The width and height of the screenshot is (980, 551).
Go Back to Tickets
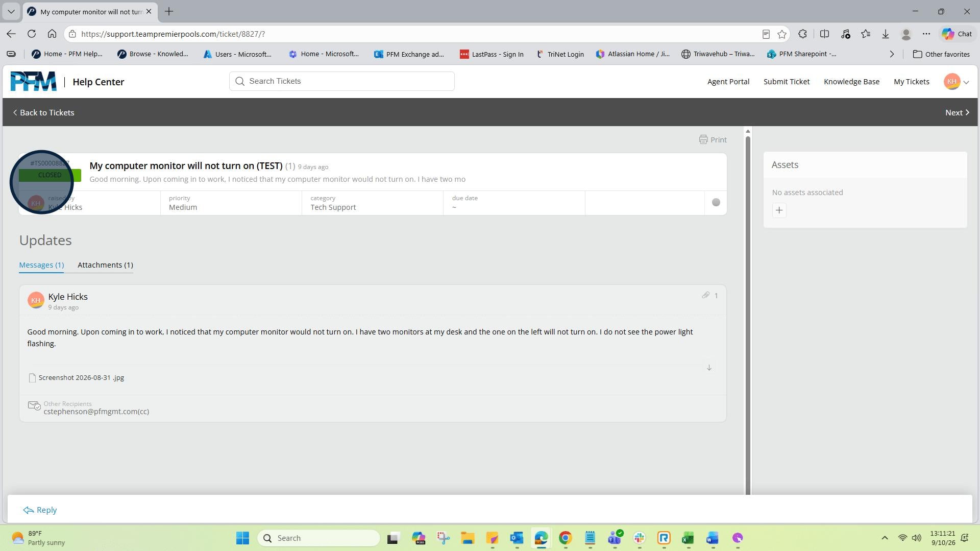[43, 112]
